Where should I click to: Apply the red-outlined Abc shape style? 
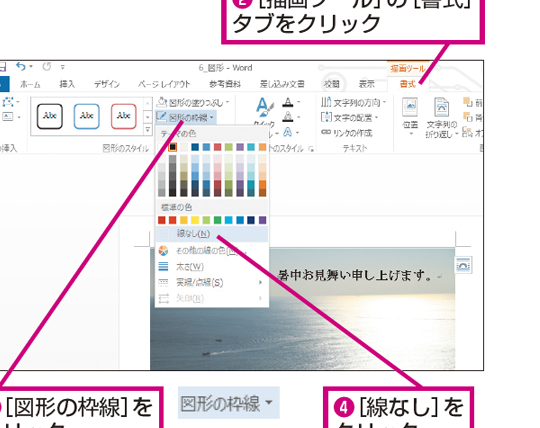(124, 116)
